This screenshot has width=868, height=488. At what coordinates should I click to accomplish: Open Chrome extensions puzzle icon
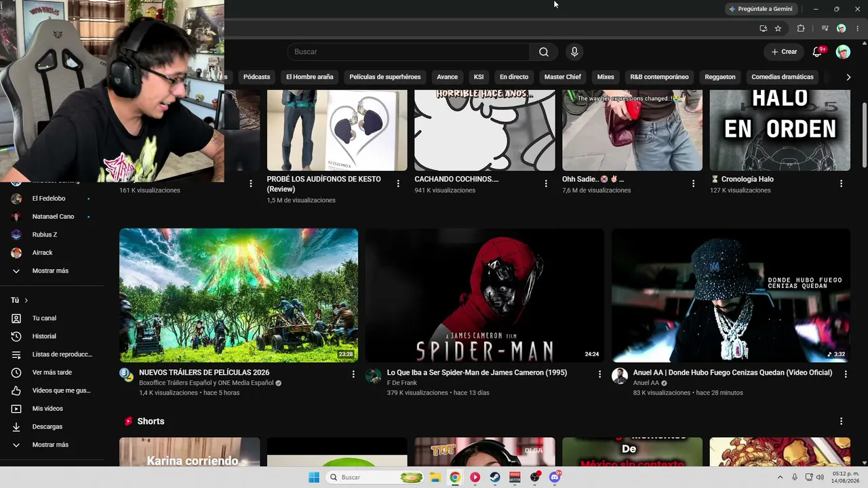tap(801, 28)
